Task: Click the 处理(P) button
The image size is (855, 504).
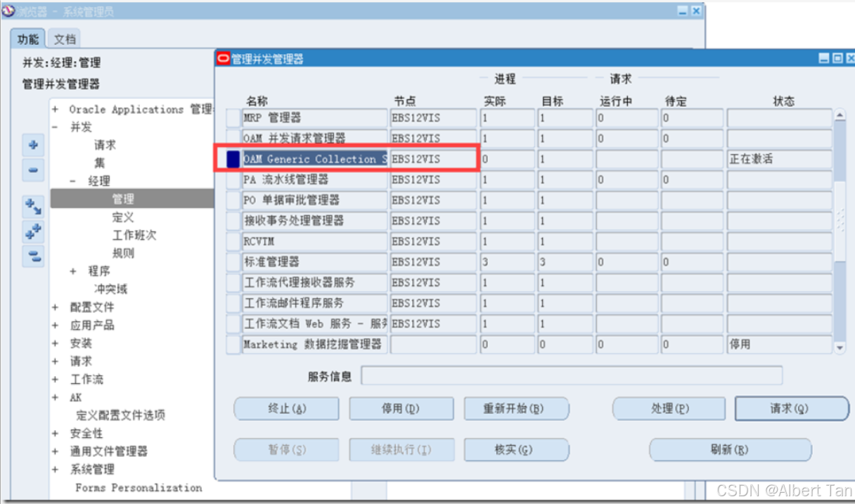Action: point(669,408)
